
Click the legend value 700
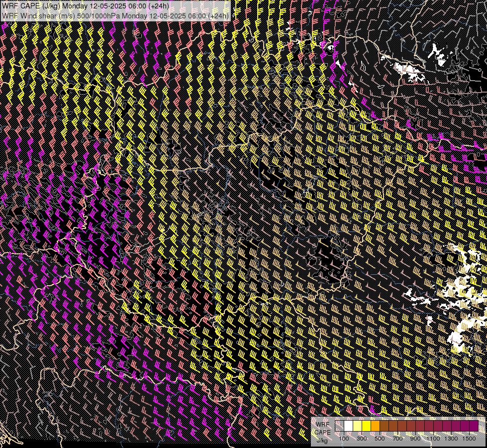point(398,439)
